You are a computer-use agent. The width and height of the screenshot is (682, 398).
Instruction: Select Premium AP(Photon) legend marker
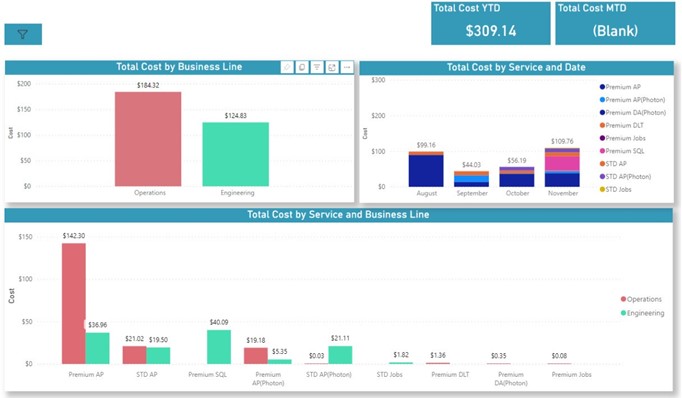click(602, 100)
